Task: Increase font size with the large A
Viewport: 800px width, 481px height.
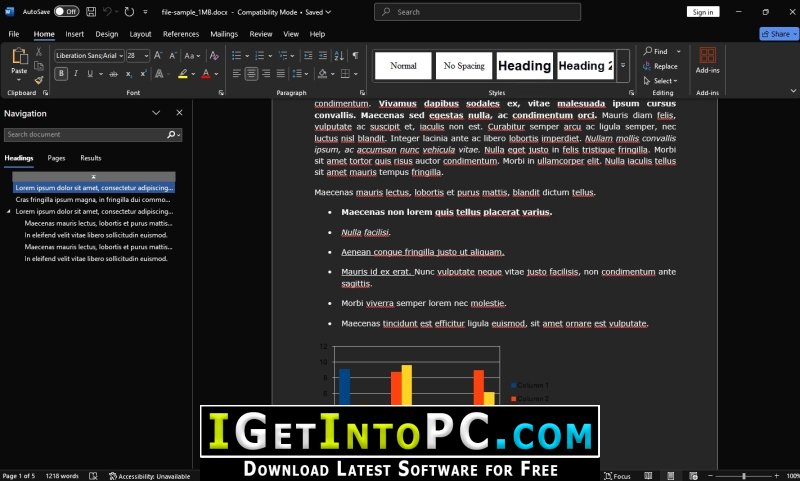Action: [158, 56]
